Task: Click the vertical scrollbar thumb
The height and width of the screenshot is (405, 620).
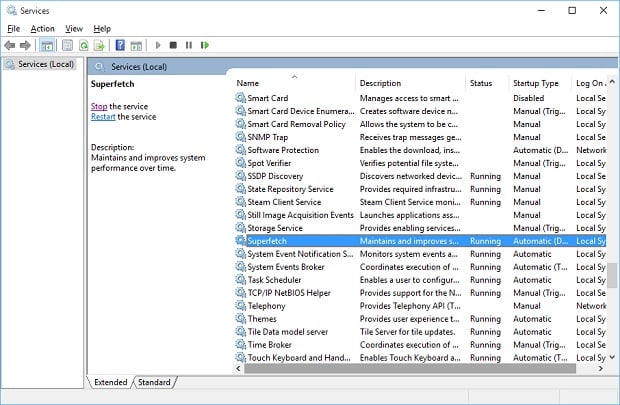Action: point(612,275)
